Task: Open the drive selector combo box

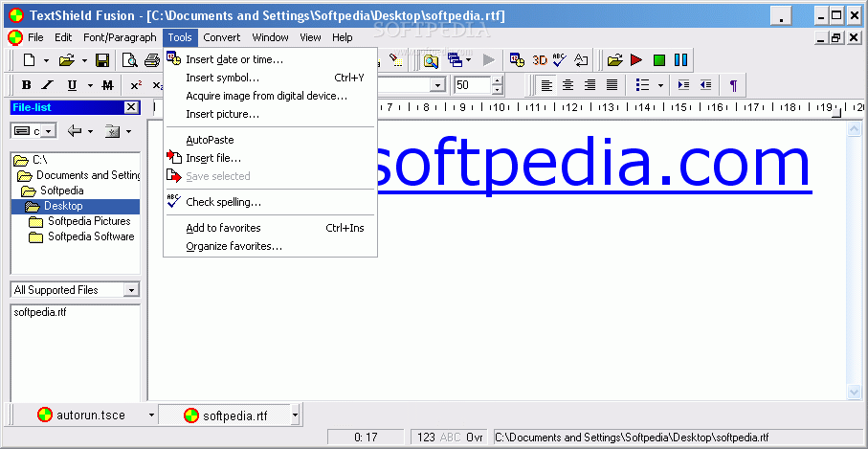Action: (33, 131)
